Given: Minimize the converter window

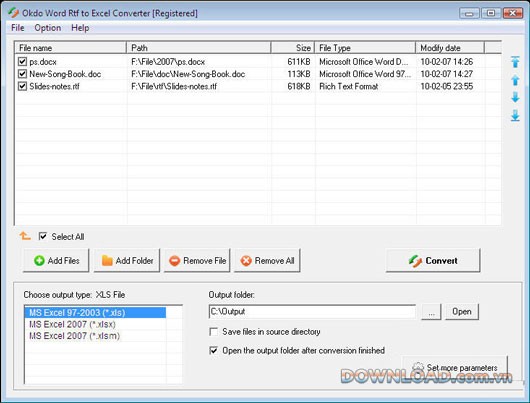Looking at the screenshot, I should (x=469, y=13).
